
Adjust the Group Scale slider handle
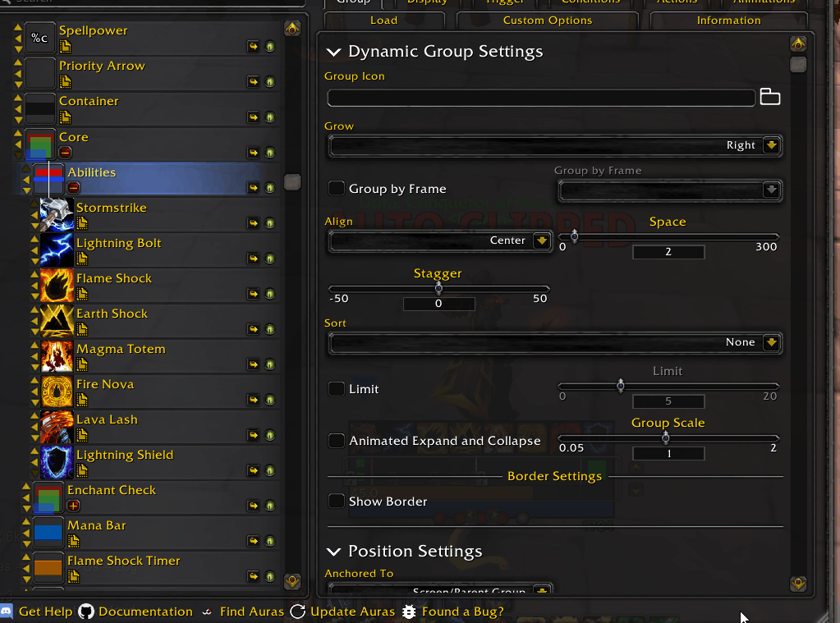pos(665,437)
